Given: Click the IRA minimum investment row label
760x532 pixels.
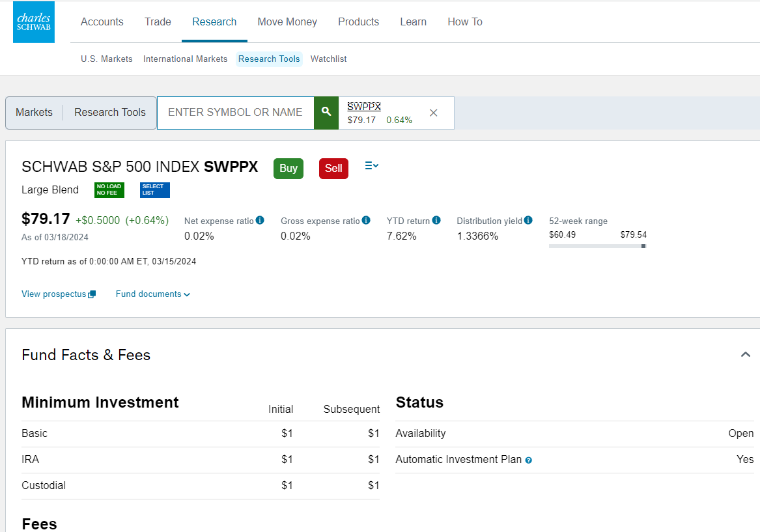Looking at the screenshot, I should point(30,459).
